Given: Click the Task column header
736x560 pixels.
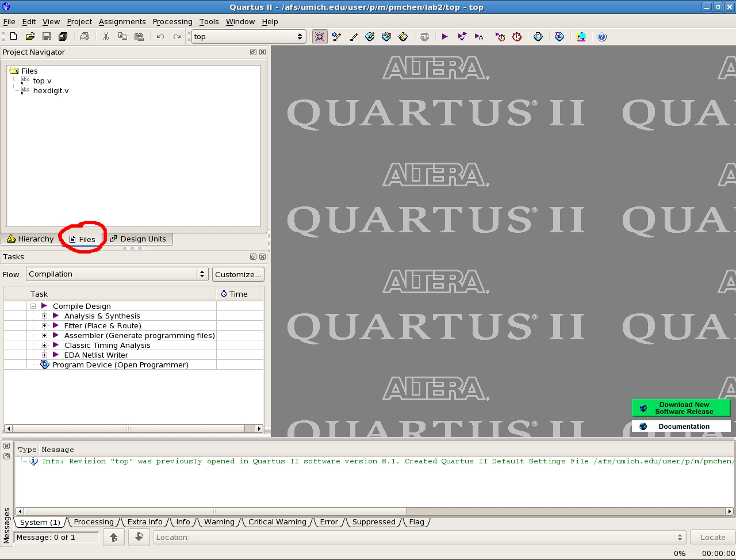Looking at the screenshot, I should click(121, 294).
